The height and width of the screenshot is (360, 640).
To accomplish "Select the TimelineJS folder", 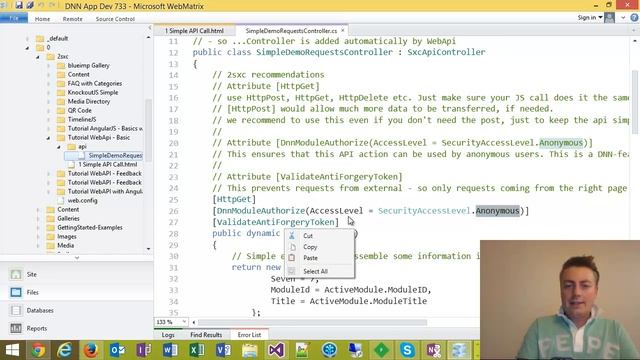I will [82, 120].
